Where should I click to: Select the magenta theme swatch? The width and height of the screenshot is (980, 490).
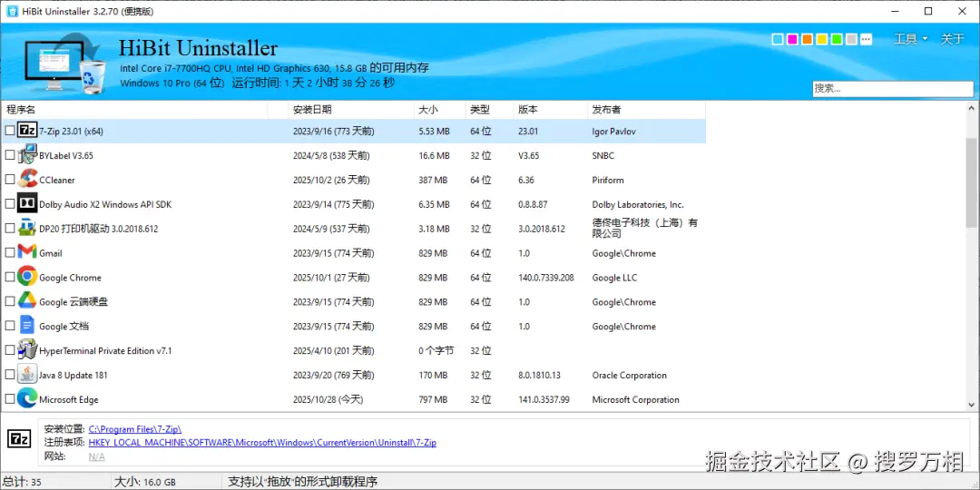click(792, 39)
